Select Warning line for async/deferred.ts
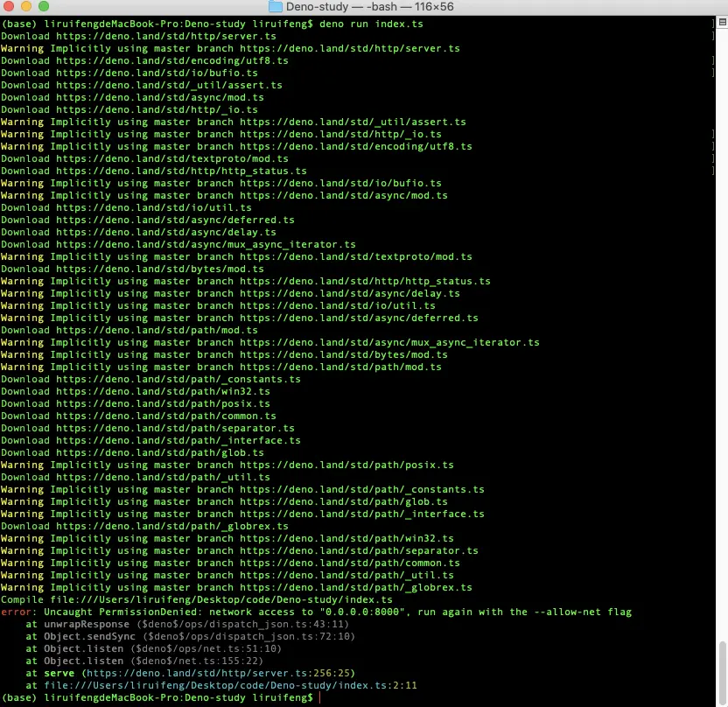The height and width of the screenshot is (707, 728). coord(240,318)
